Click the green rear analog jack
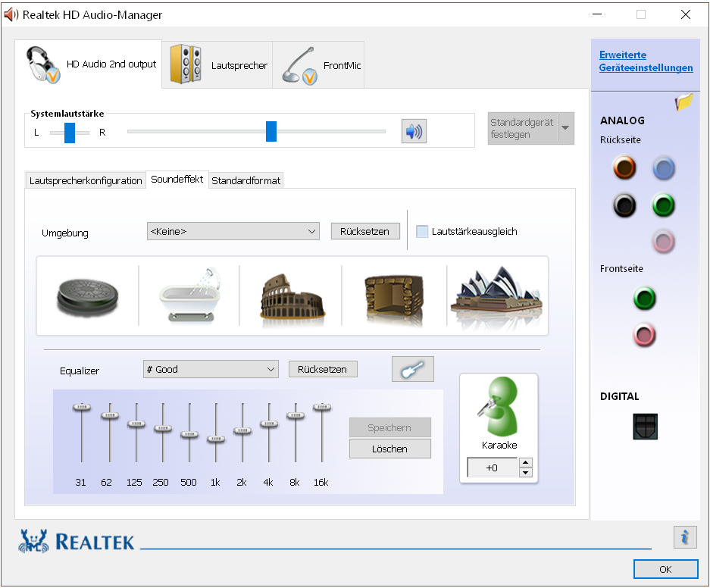The width and height of the screenshot is (710, 588). point(664,205)
